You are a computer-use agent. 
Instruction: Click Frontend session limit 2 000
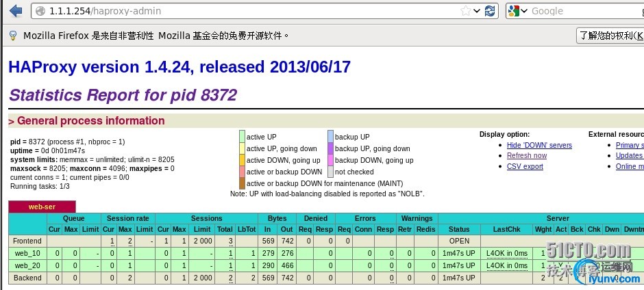tap(203, 241)
